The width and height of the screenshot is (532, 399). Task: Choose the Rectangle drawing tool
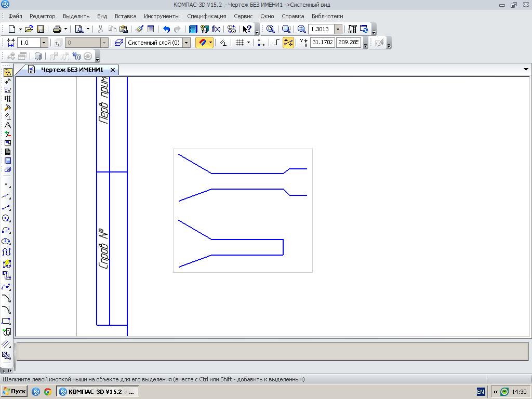coord(6,322)
